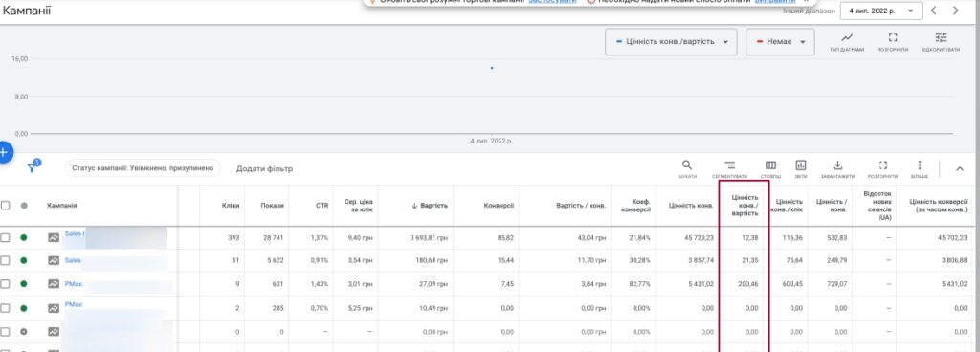Click the 603,45 value per click cell
This screenshot has width=980, height=352.
click(x=791, y=284)
